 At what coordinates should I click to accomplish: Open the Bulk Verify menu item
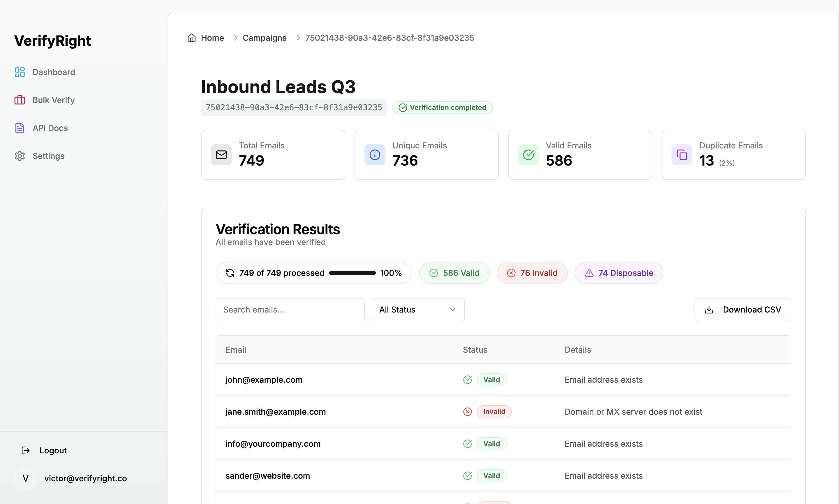tap(53, 100)
